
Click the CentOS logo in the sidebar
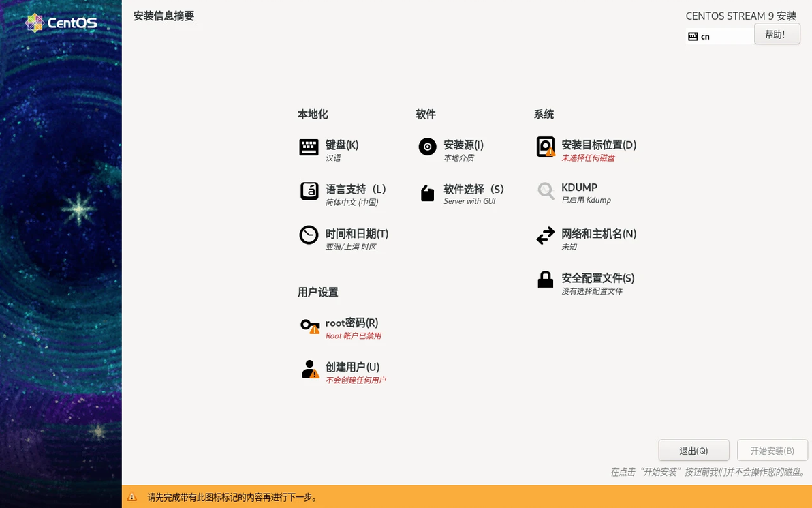coord(61,23)
